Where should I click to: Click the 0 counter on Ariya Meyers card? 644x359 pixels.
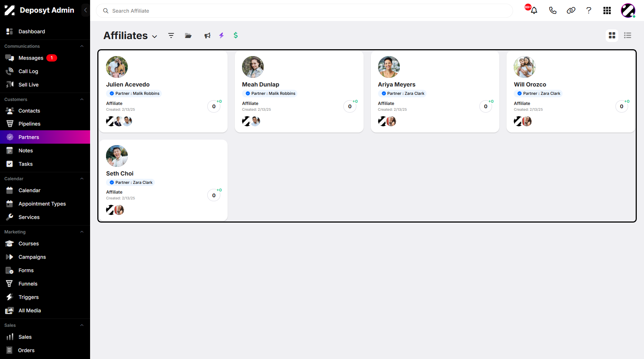coord(486,106)
